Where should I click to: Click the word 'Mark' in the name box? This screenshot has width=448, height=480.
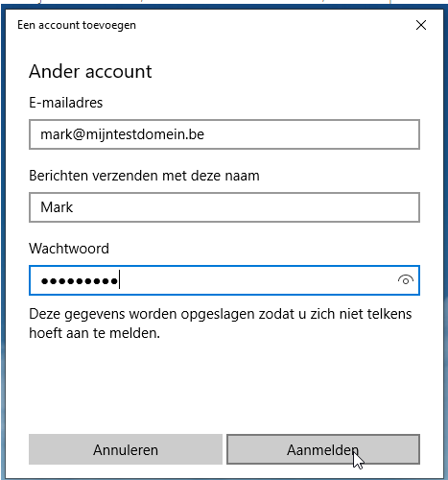(x=57, y=207)
